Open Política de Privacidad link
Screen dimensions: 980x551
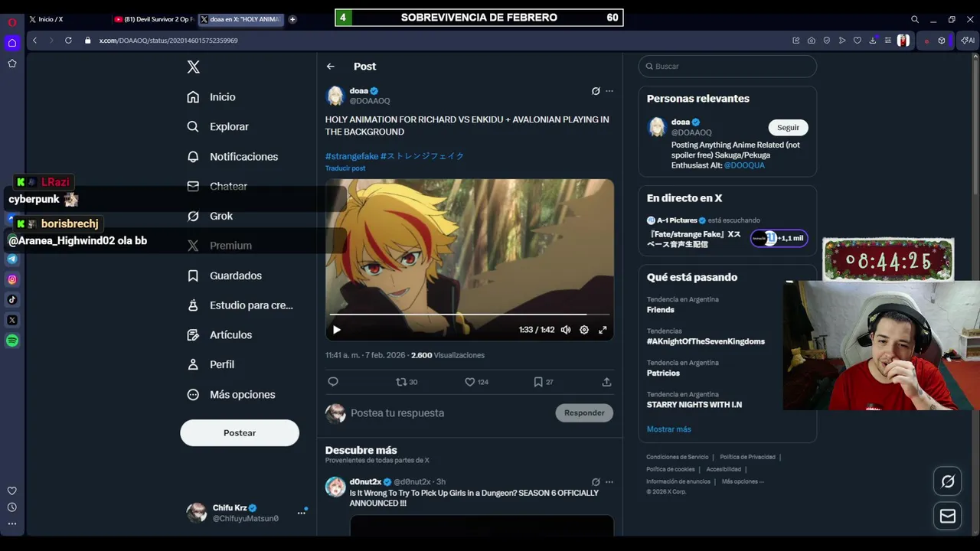pos(747,457)
